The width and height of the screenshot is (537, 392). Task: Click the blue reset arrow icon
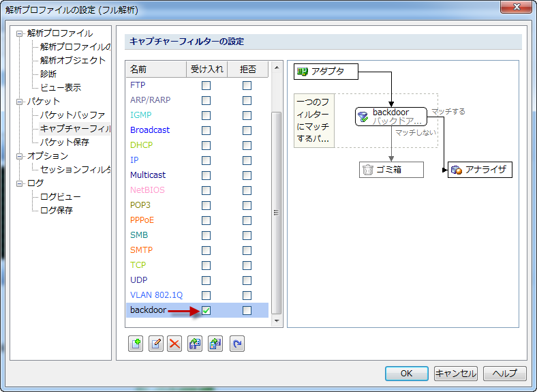pos(236,344)
